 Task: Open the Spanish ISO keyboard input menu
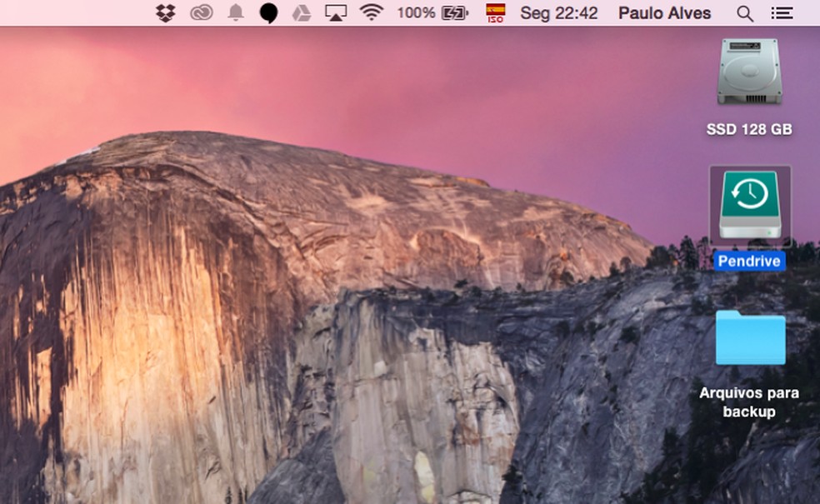(x=495, y=13)
